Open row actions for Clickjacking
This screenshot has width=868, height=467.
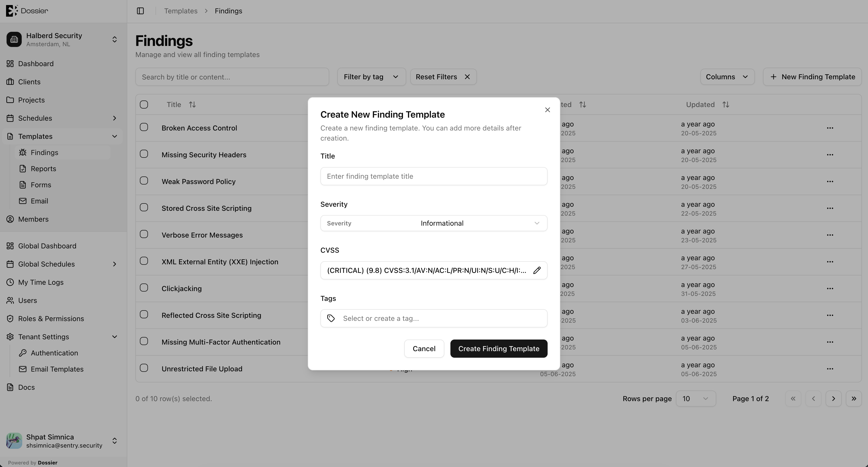click(830, 289)
